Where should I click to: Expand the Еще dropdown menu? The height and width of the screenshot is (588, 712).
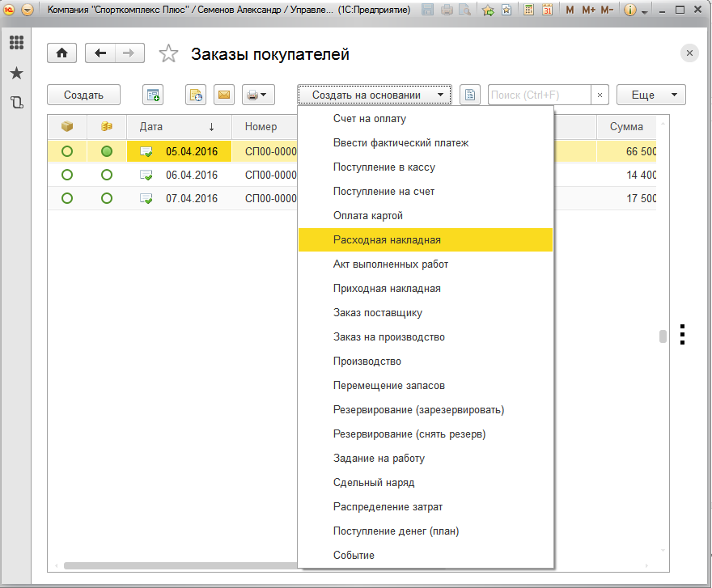coord(651,95)
